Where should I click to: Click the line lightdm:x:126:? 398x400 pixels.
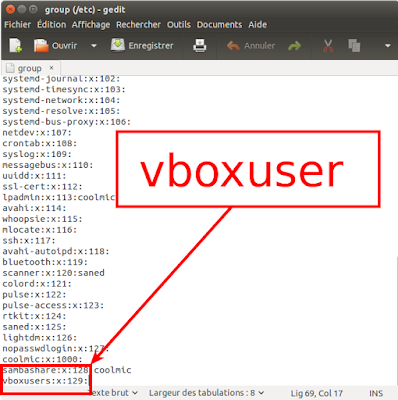click(40, 337)
